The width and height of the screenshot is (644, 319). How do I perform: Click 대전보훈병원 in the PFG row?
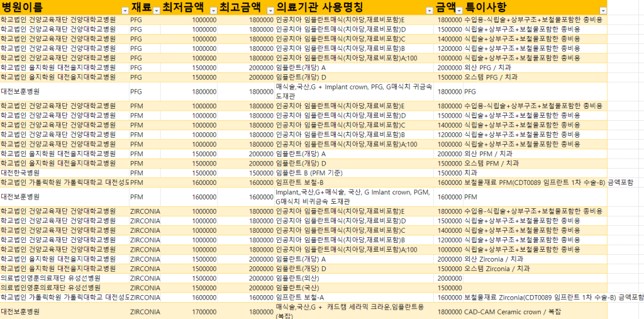(x=65, y=92)
